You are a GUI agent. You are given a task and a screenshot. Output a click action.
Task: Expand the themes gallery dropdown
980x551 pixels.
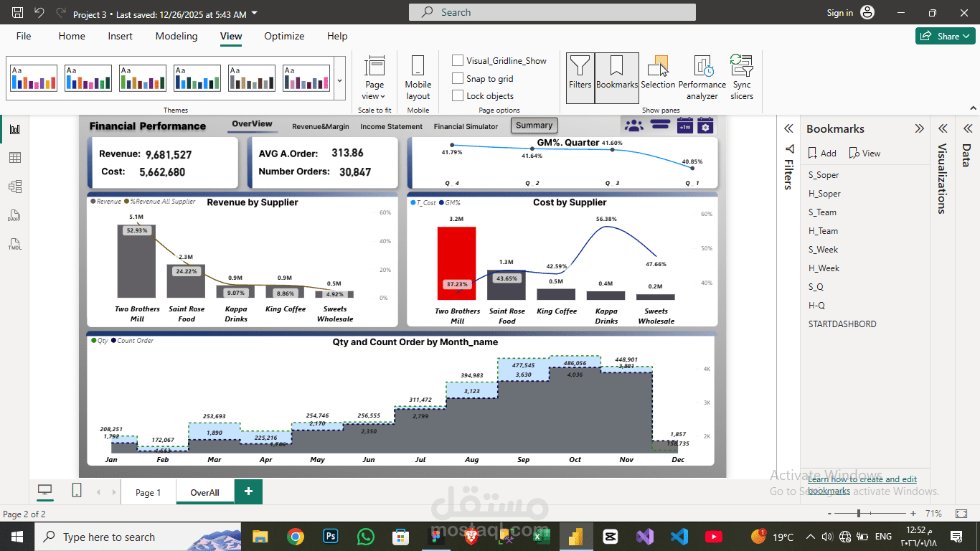(339, 81)
